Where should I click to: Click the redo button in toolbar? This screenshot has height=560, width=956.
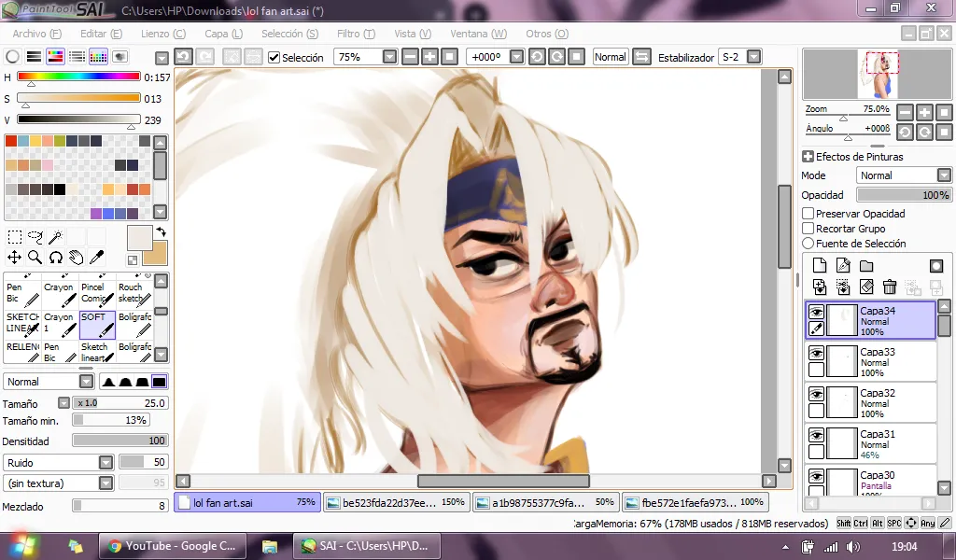[x=205, y=57]
